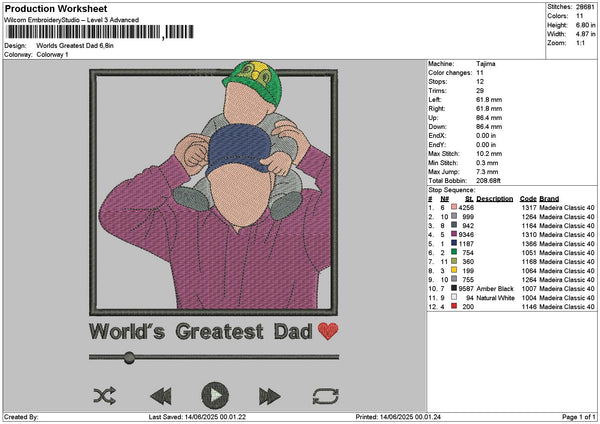Click the yellow swatch in stop 8
Screen dimensions: 600x424
point(455,270)
